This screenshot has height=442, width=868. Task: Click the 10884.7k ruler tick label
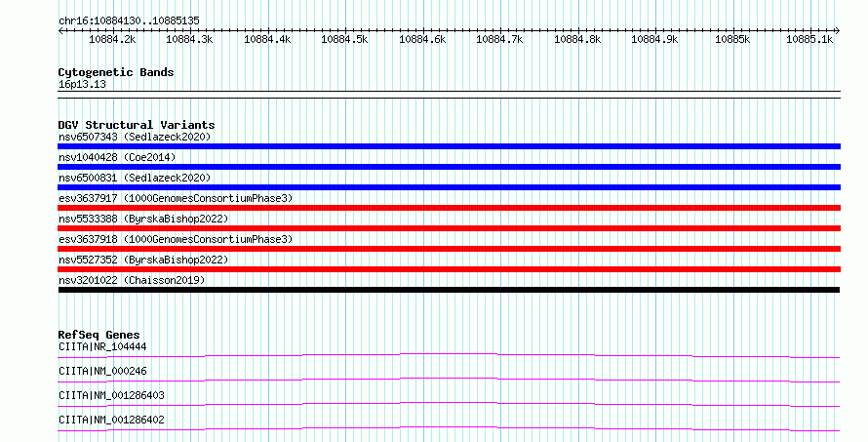pyautogui.click(x=499, y=39)
